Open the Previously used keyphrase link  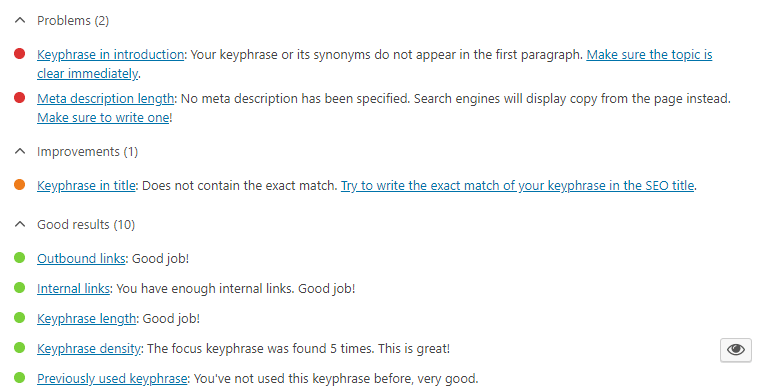tap(112, 379)
